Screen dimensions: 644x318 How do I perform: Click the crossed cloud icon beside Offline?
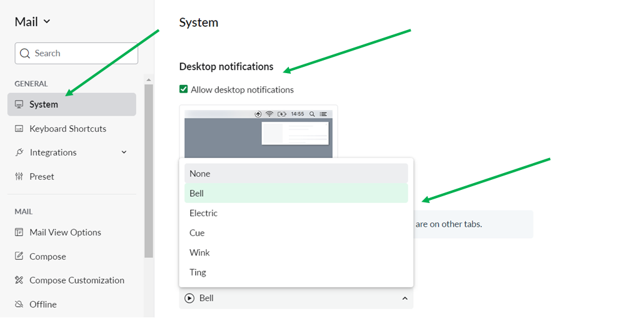(x=19, y=304)
